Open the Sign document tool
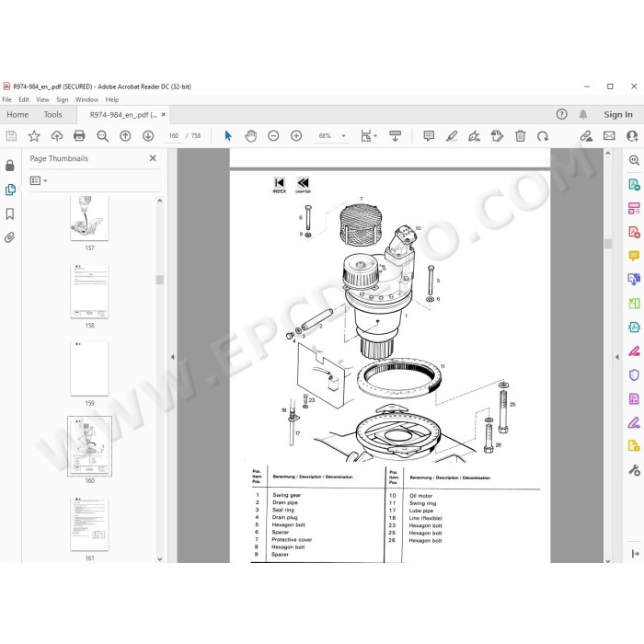The height and width of the screenshot is (644, 644). 475,136
